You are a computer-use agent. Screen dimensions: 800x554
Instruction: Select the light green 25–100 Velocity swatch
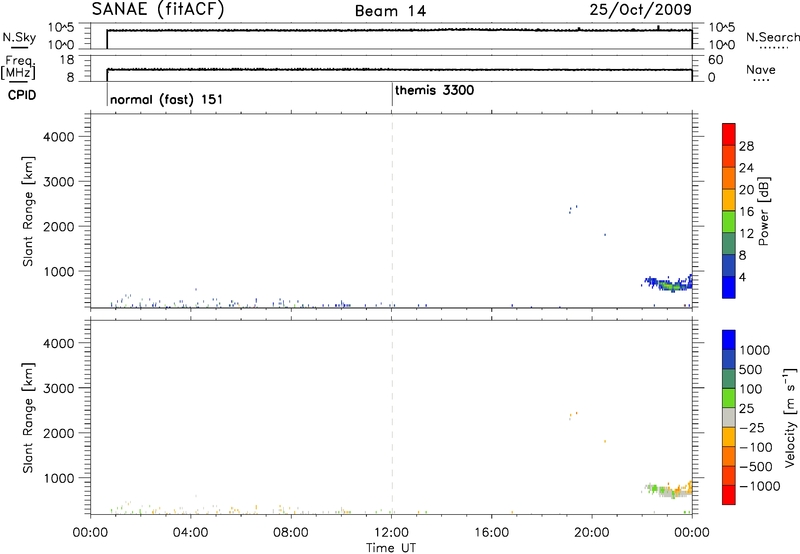click(x=729, y=398)
